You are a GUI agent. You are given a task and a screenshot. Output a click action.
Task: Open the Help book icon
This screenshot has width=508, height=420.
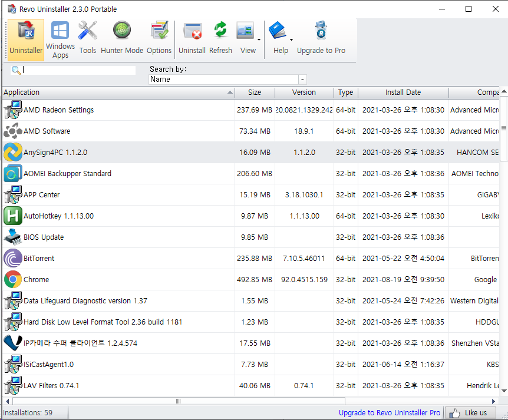(278, 31)
